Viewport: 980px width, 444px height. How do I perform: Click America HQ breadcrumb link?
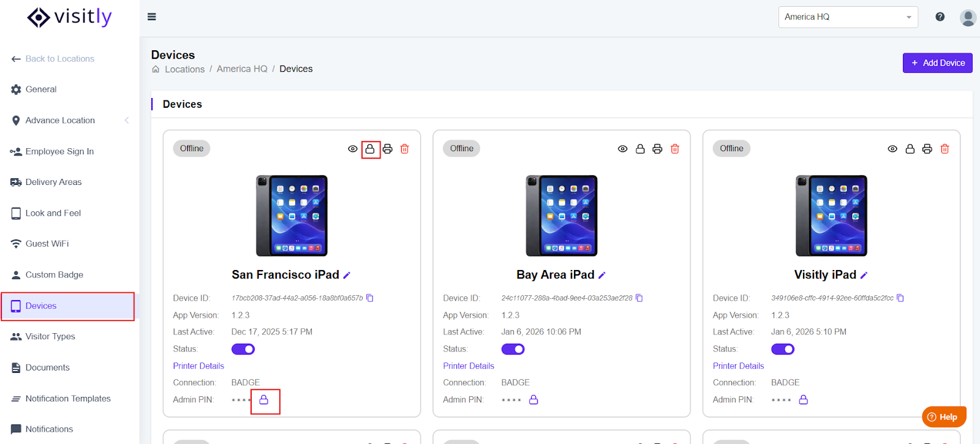tap(242, 69)
